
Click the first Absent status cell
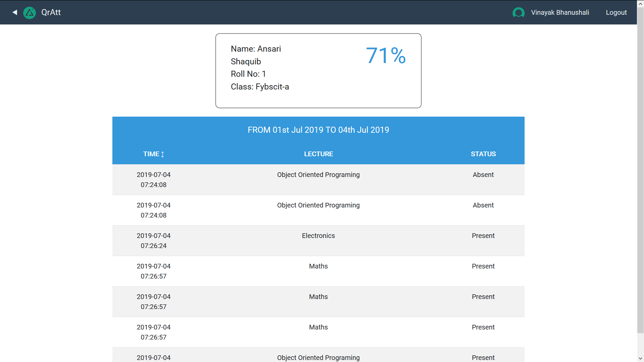click(483, 175)
